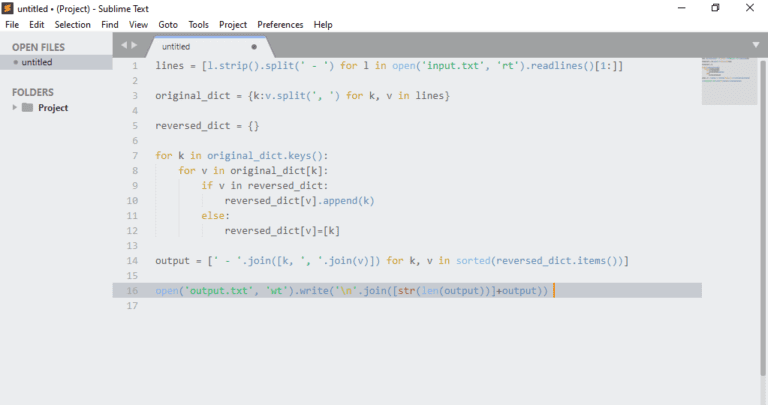Screen dimensions: 768x405
Task: Click the Sublime Text app icon in title bar
Action: (7, 8)
